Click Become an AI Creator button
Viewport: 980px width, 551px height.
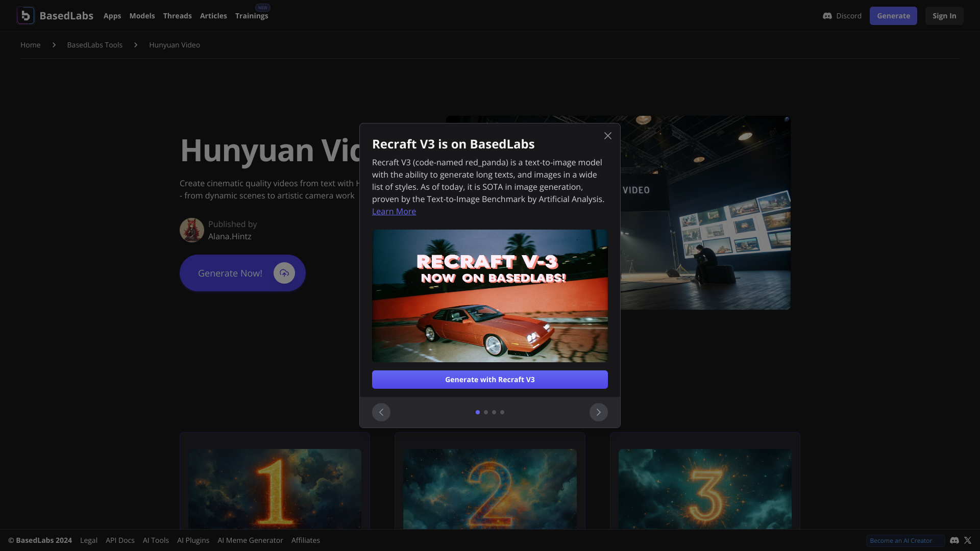[x=905, y=540]
